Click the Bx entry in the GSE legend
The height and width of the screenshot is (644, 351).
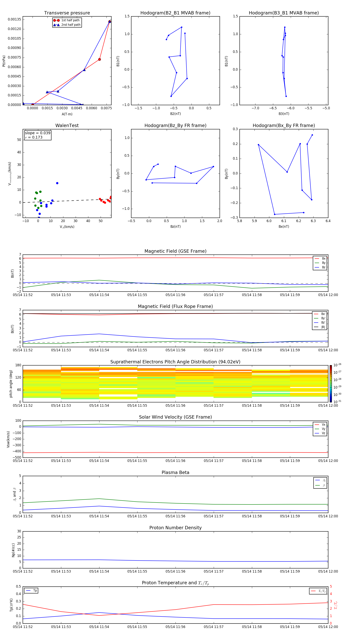point(320,259)
